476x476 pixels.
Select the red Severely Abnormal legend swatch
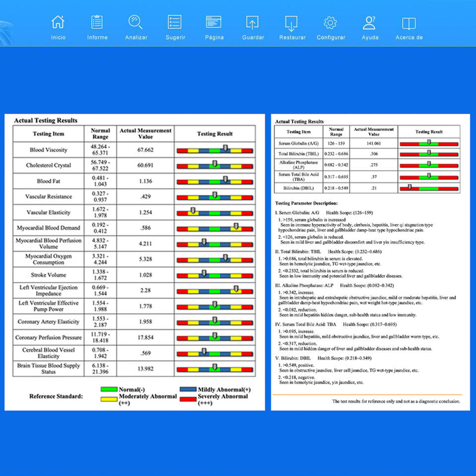[188, 399]
